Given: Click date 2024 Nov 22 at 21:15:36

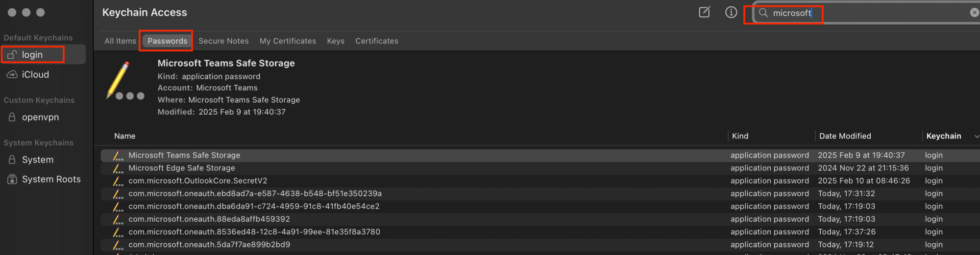Looking at the screenshot, I should point(863,168).
